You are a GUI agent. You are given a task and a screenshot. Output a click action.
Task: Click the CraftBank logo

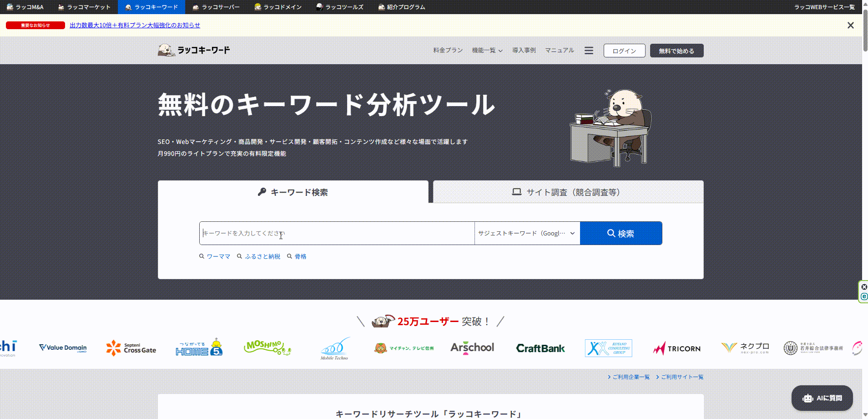click(540, 348)
